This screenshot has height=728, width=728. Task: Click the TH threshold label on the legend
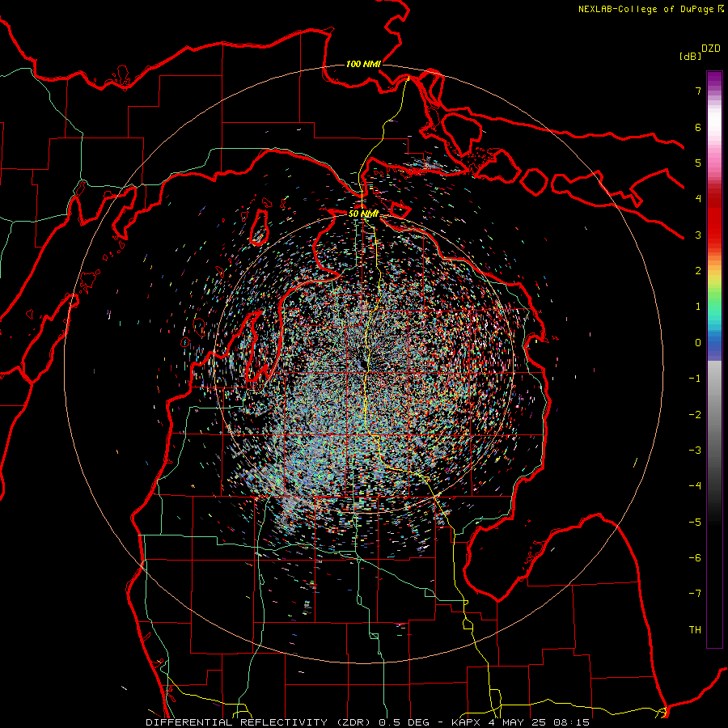pos(695,629)
